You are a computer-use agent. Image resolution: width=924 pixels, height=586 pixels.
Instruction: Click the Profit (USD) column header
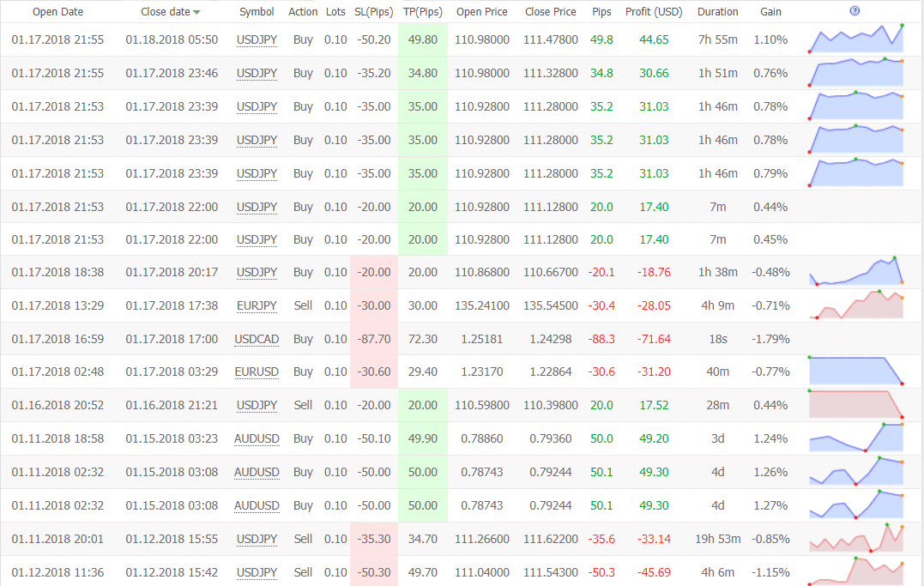coord(654,12)
